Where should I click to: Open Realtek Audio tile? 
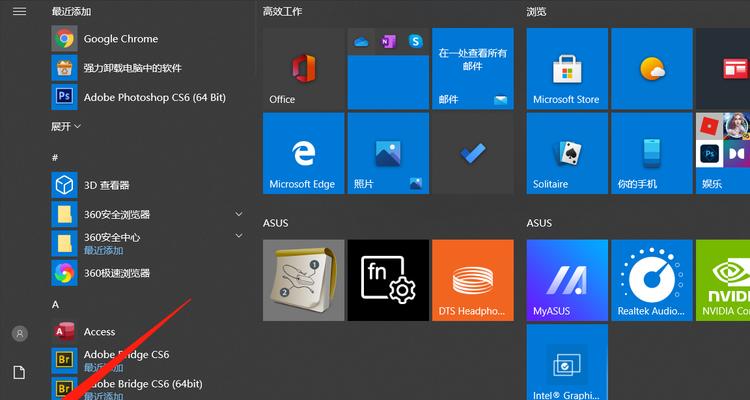tap(652, 280)
